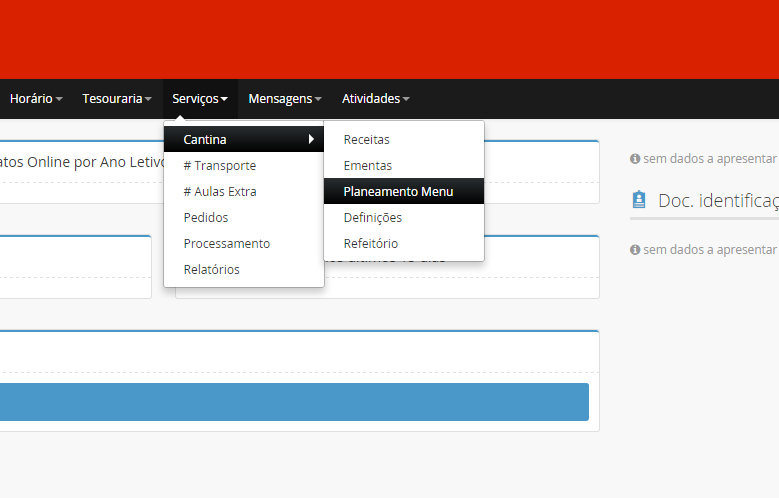Image resolution: width=779 pixels, height=498 pixels.
Task: Open the Horário dropdown menu
Action: (36, 99)
